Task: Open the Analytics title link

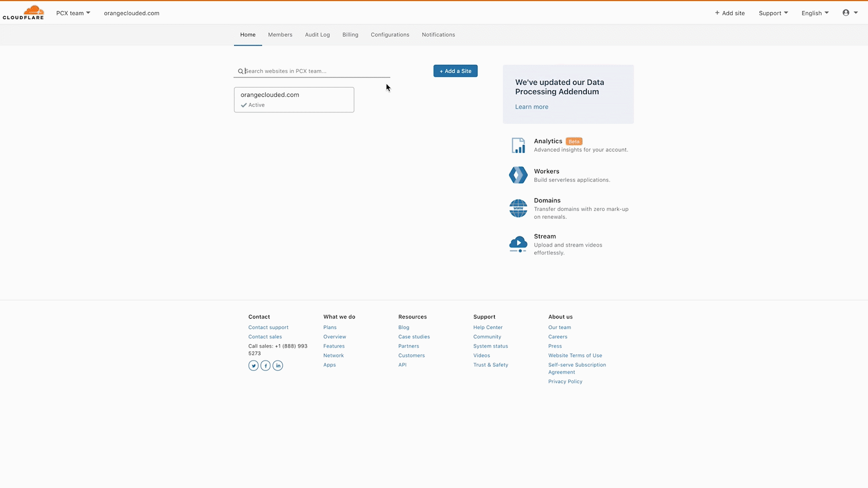Action: tap(548, 141)
